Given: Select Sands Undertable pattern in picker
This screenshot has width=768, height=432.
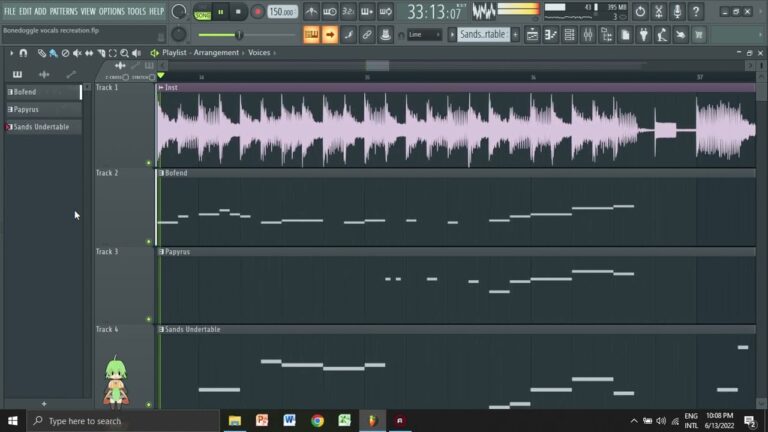Looking at the screenshot, I should 43,127.
